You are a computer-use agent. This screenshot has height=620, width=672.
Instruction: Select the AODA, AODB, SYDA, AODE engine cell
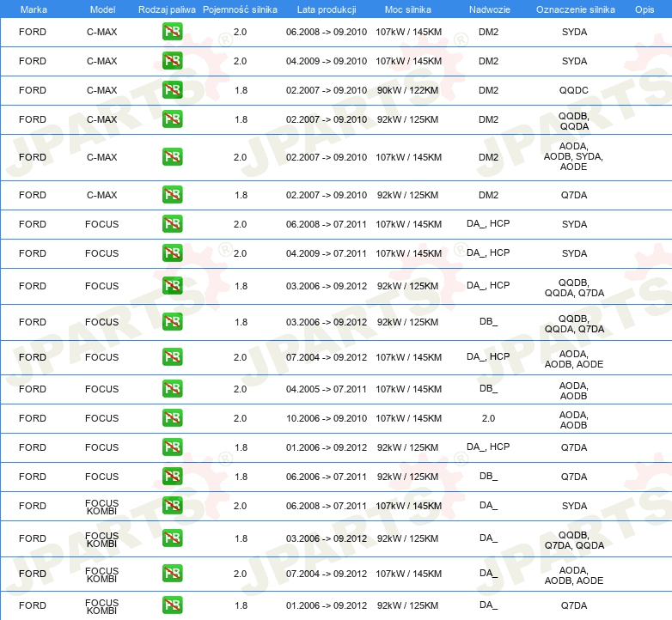coord(573,156)
